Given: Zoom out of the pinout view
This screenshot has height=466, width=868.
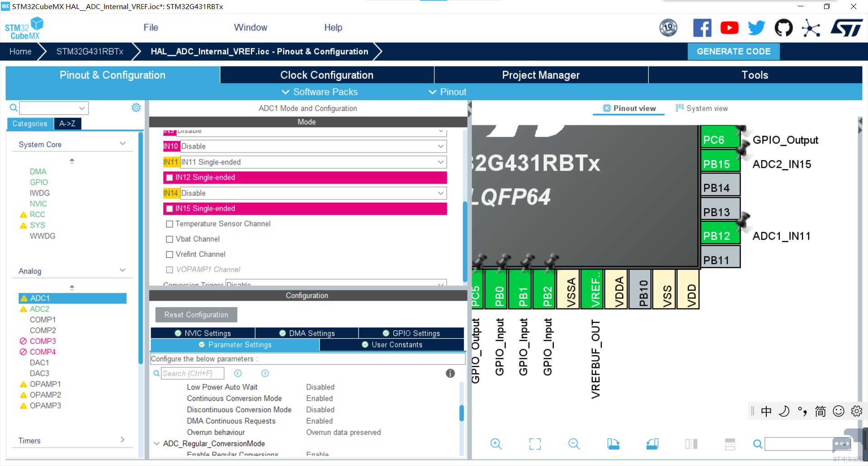Looking at the screenshot, I should tap(574, 444).
